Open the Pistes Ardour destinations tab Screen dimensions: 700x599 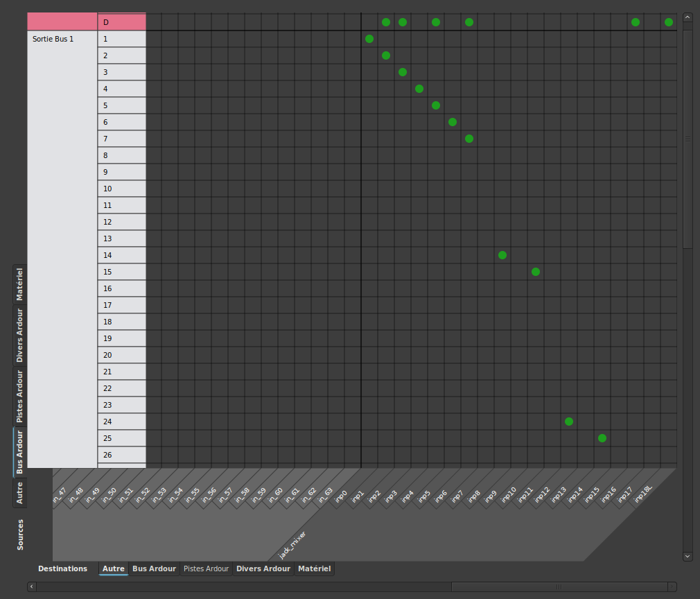point(207,568)
